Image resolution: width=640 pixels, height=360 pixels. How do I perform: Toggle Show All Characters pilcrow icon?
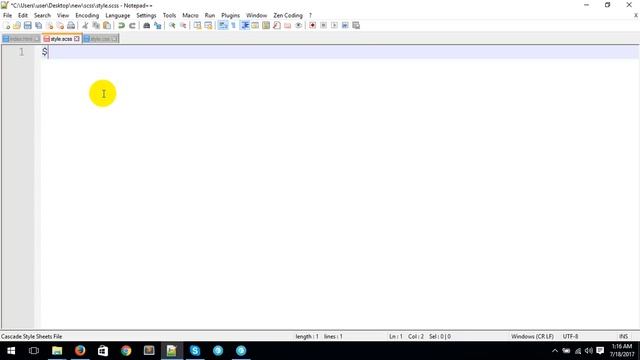[233, 25]
